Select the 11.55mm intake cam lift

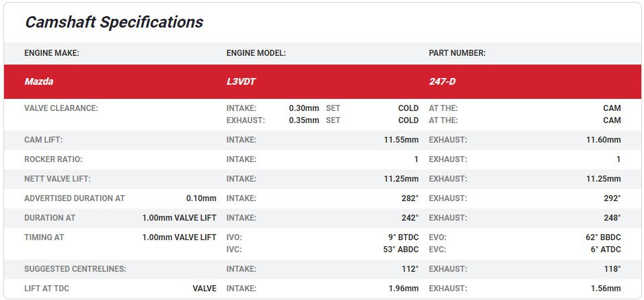click(x=401, y=140)
